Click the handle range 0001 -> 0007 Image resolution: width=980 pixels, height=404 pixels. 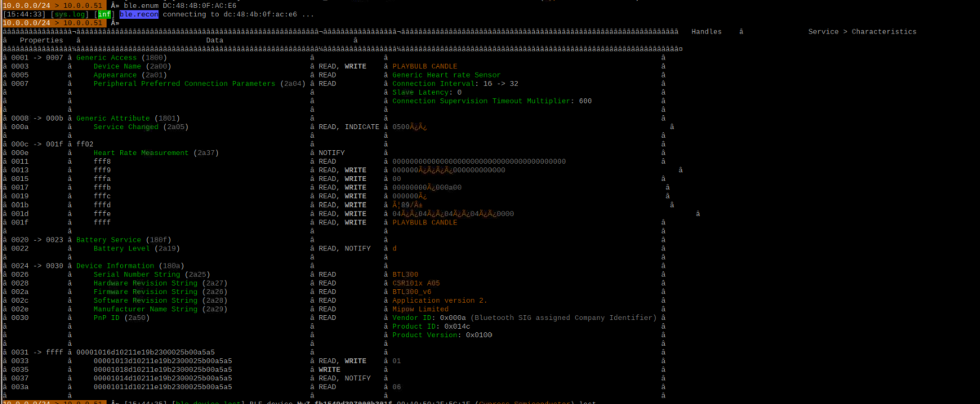[38, 57]
